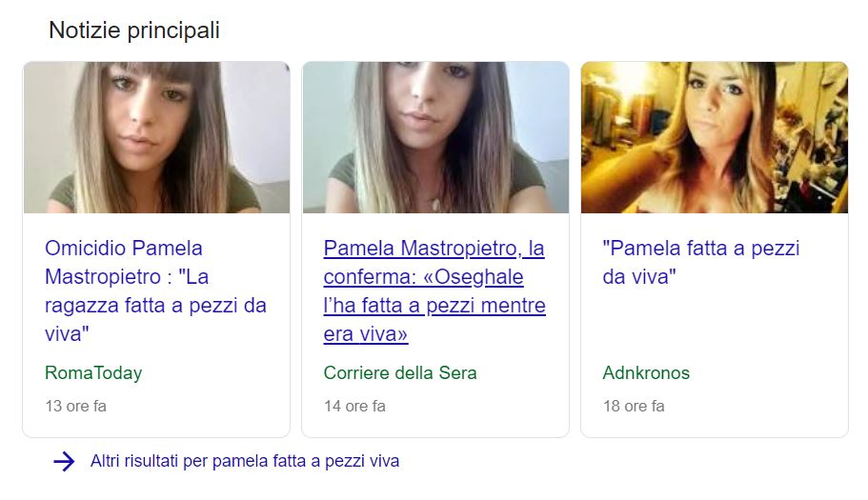Click the Adnkronos article thumbnail with yellow lighting

coord(714,137)
